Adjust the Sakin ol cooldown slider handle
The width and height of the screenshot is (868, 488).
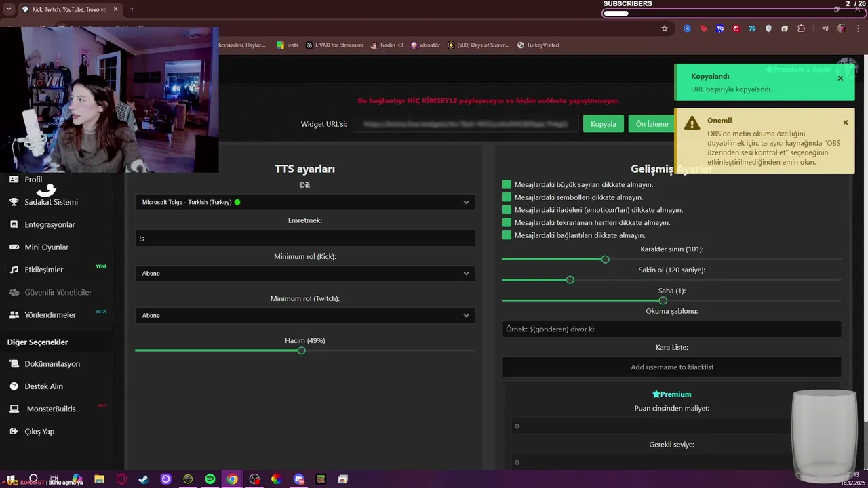point(570,279)
